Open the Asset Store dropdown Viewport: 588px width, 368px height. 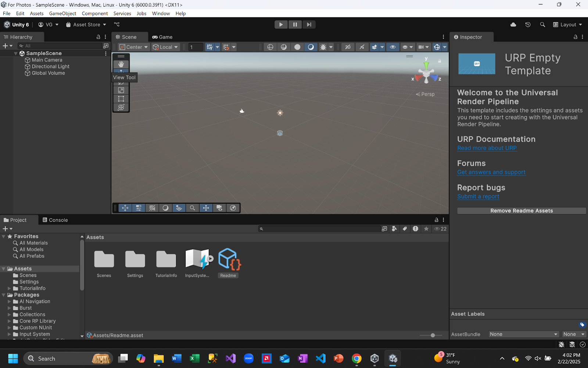(x=86, y=25)
